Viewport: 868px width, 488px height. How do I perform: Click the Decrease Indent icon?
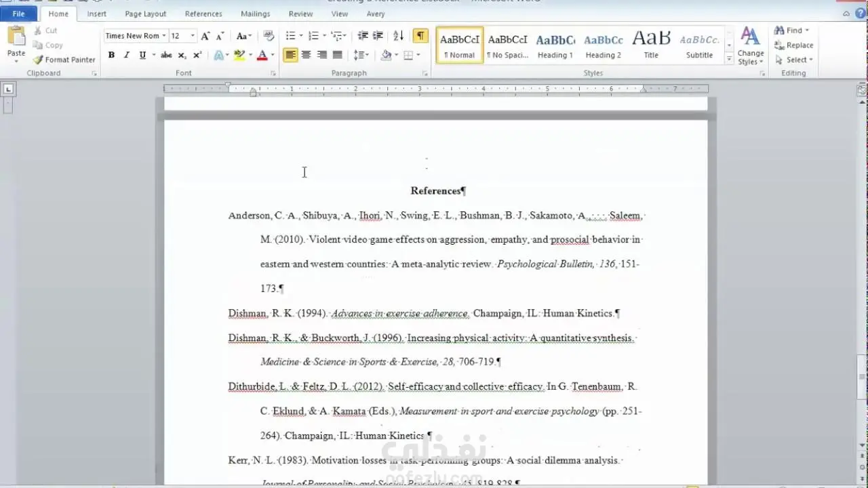tap(363, 36)
